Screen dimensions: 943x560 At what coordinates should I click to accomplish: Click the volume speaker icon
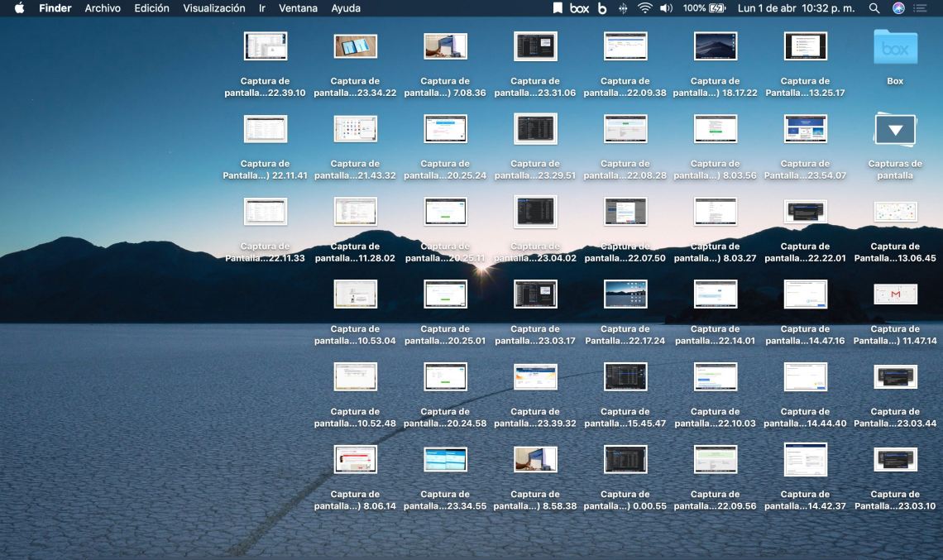[666, 8]
